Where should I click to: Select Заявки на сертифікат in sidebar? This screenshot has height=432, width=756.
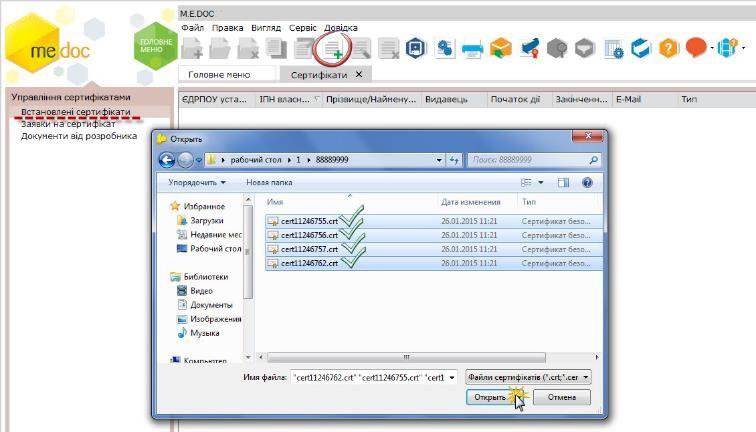click(68, 124)
